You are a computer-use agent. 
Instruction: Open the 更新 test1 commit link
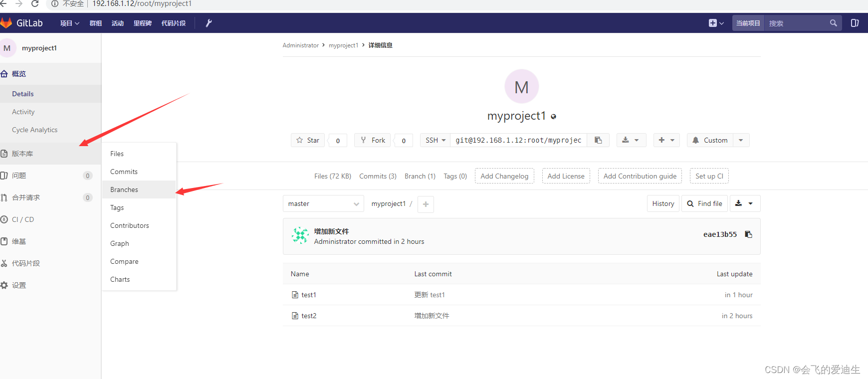click(x=430, y=295)
